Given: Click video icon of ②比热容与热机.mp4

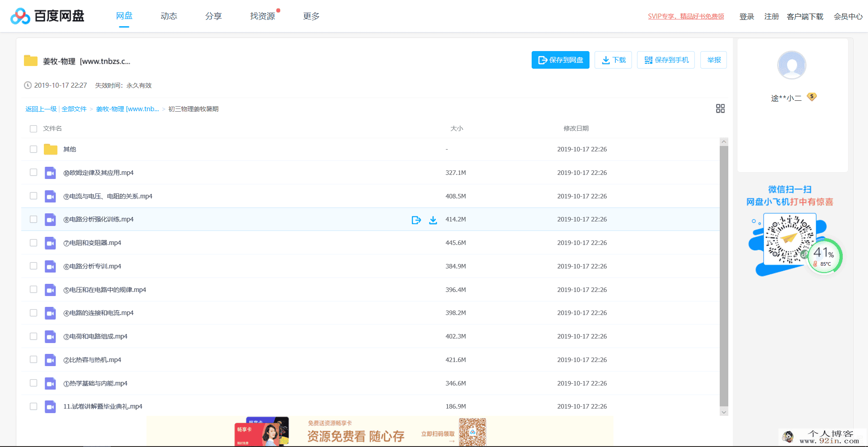Looking at the screenshot, I should coord(50,360).
